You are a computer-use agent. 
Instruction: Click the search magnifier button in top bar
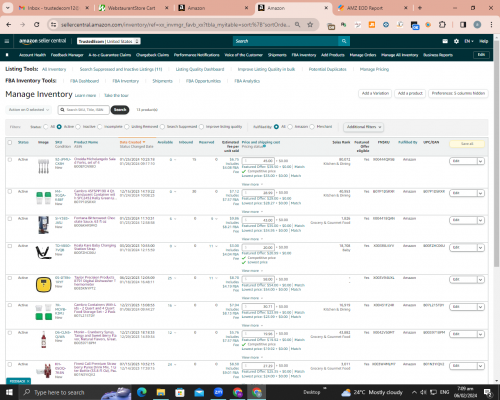(x=344, y=41)
